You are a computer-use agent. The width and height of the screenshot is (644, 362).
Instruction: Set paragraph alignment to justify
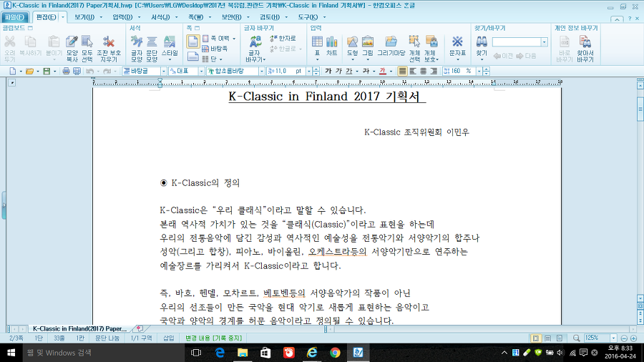[402, 71]
